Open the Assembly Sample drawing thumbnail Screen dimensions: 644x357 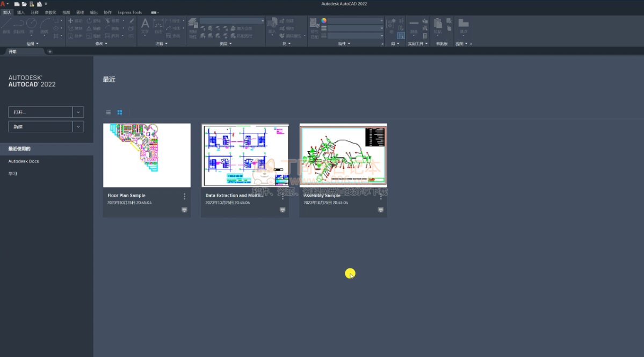click(343, 155)
